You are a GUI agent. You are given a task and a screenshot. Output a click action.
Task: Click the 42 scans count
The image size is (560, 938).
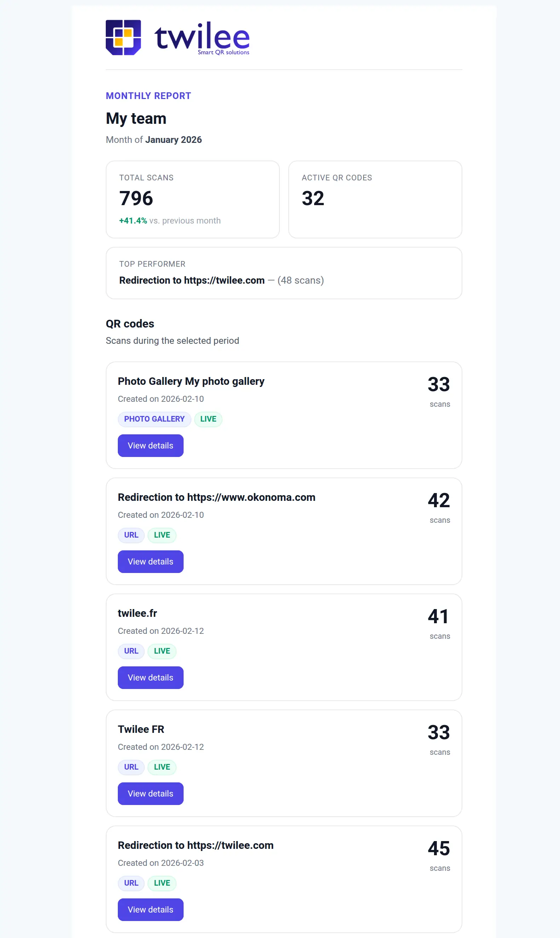[x=439, y=501]
